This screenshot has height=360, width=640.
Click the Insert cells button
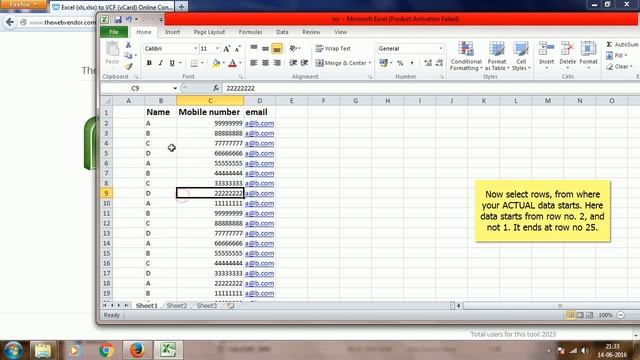point(546,55)
